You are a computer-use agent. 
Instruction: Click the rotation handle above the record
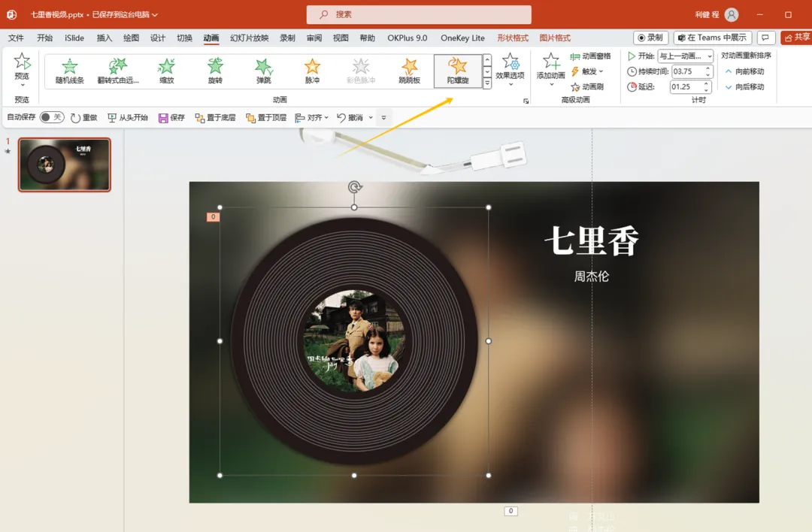point(355,187)
